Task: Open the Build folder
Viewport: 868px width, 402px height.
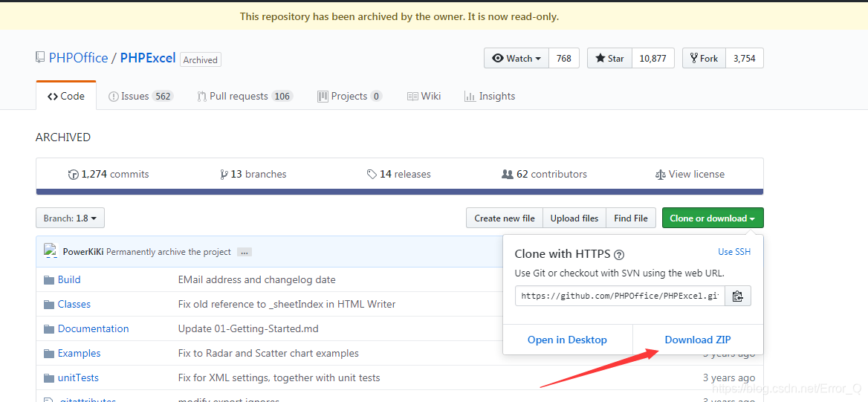Action: (x=69, y=279)
